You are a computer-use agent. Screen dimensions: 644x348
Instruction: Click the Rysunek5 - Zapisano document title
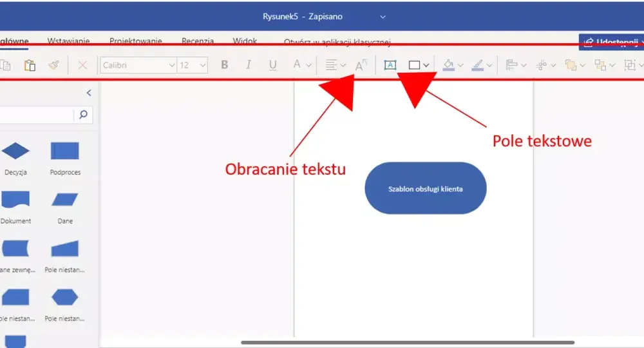[303, 17]
